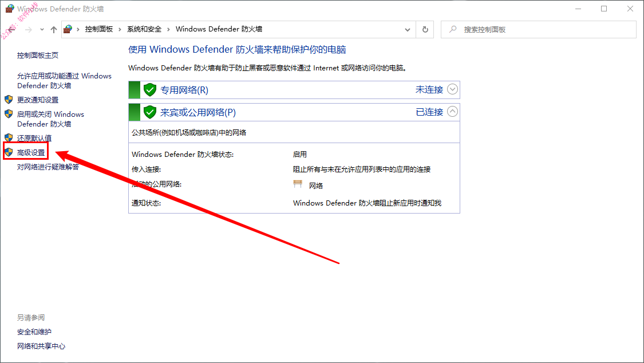Click the firewall icon in the title bar
Screen dimensions: 644x363
click(x=10, y=9)
